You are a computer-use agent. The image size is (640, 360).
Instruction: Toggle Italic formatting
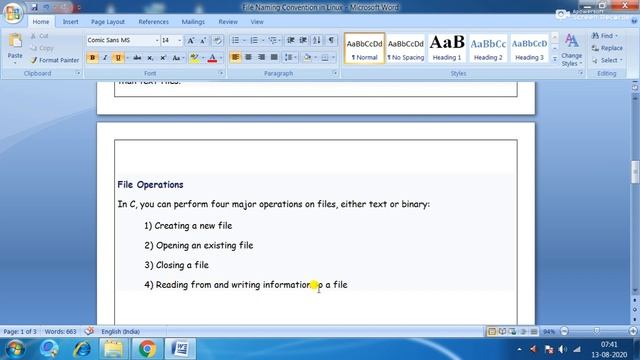click(105, 58)
